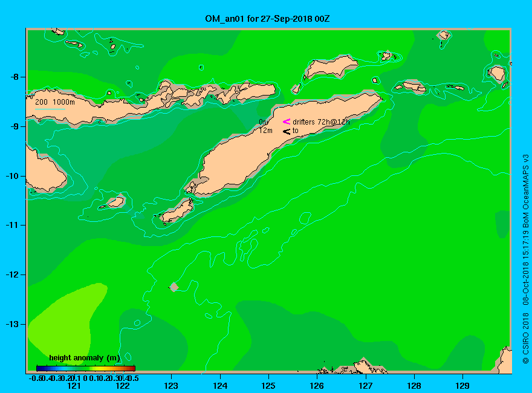Click the height anomaly color bar
Screen dimensions: 532x393
click(86, 368)
